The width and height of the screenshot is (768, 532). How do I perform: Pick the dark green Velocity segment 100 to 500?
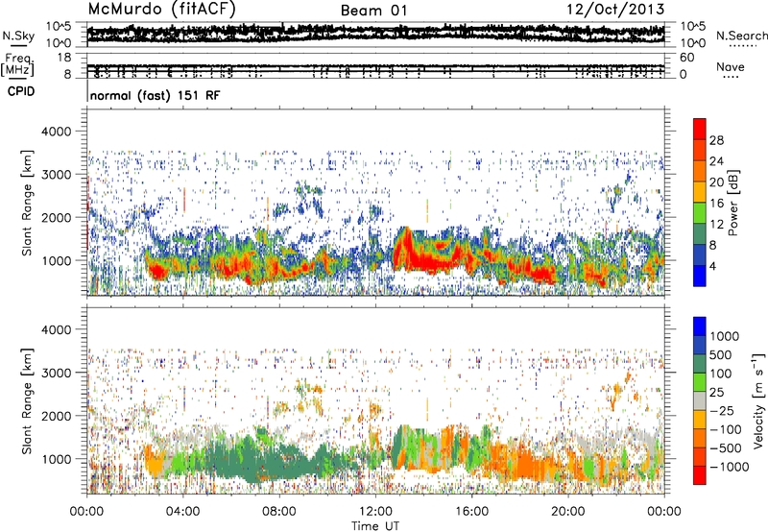(x=700, y=364)
